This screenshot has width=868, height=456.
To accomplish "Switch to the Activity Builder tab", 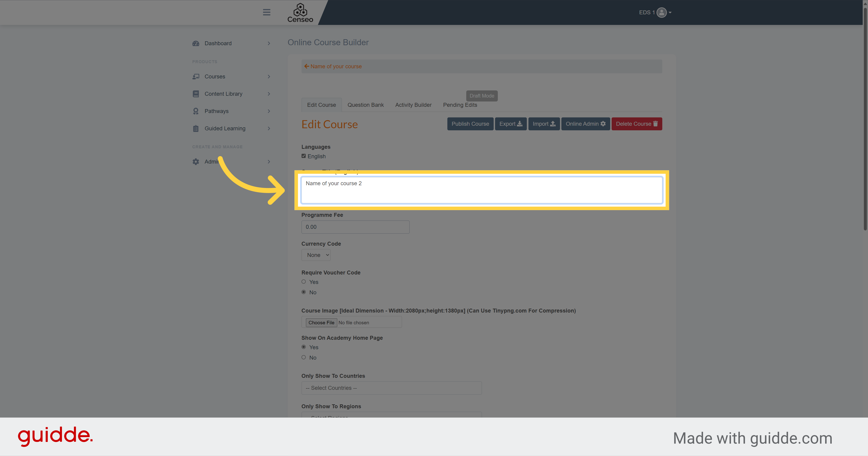I will [x=413, y=105].
